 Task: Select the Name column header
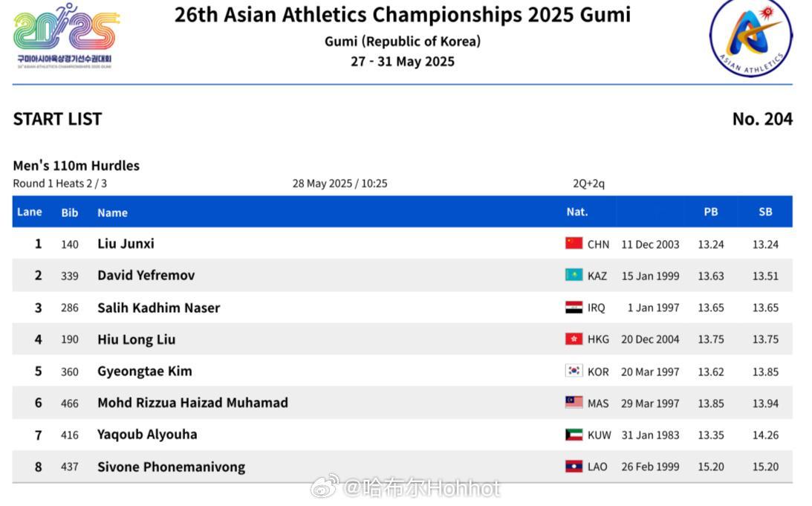[112, 213]
